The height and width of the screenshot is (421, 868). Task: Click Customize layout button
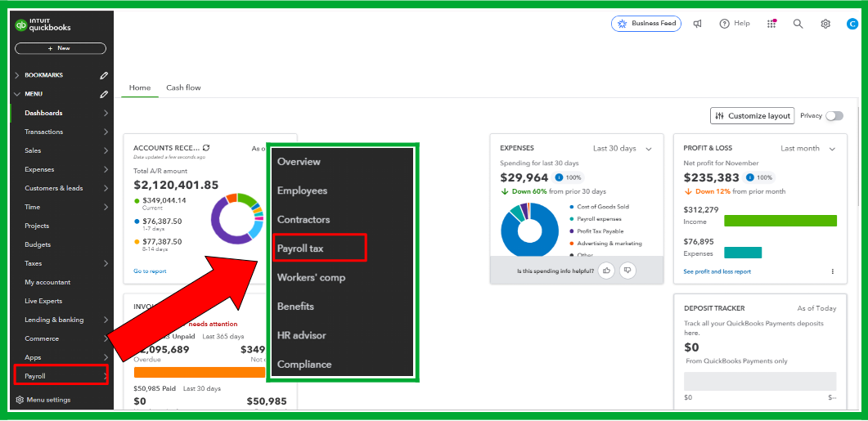753,115
